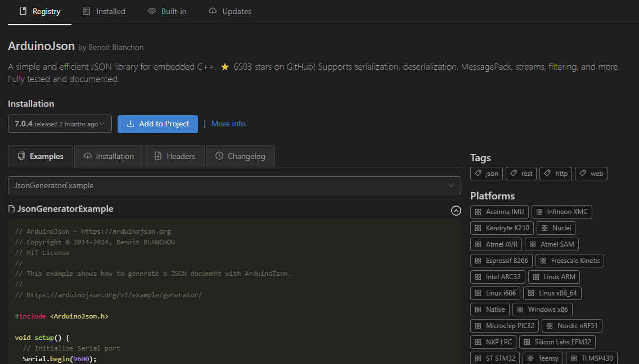This screenshot has width=639, height=364.
Task: Choose the Linux i686 platform
Action: (496, 293)
